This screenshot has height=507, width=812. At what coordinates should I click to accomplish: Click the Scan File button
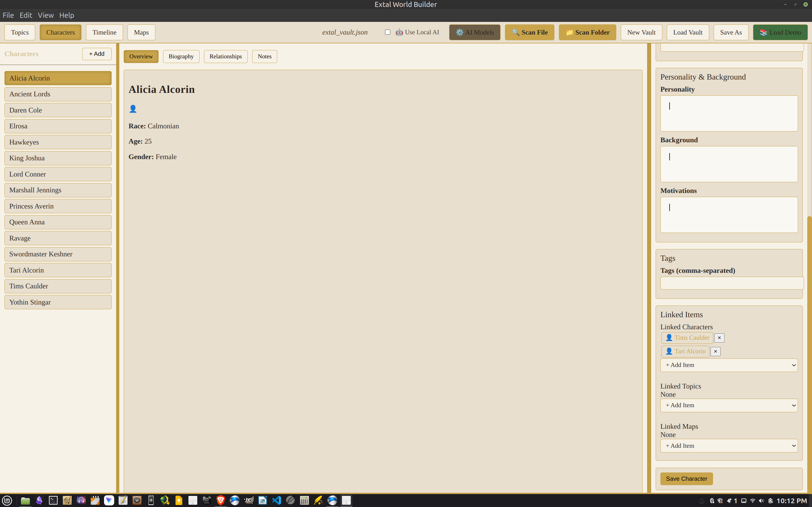coord(529,32)
